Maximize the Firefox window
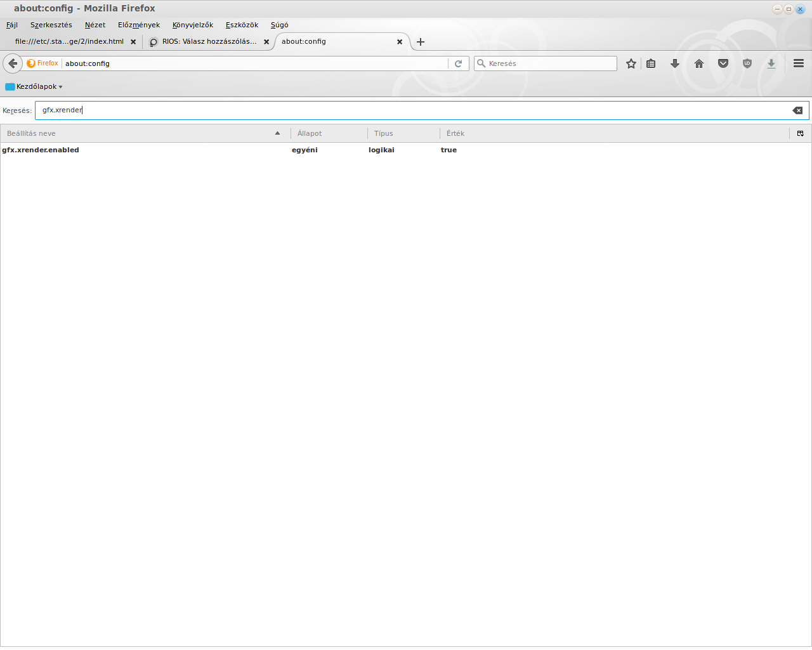812x650 pixels. pos(789,9)
